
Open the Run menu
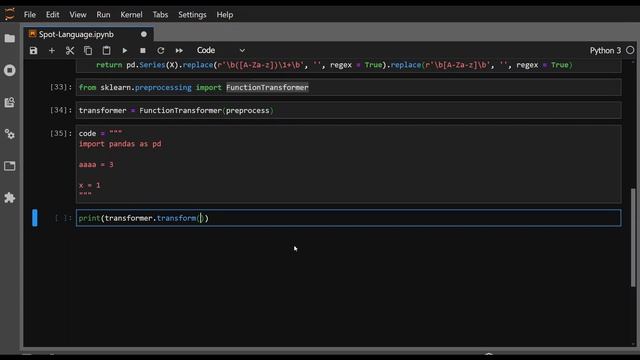pyautogui.click(x=103, y=15)
